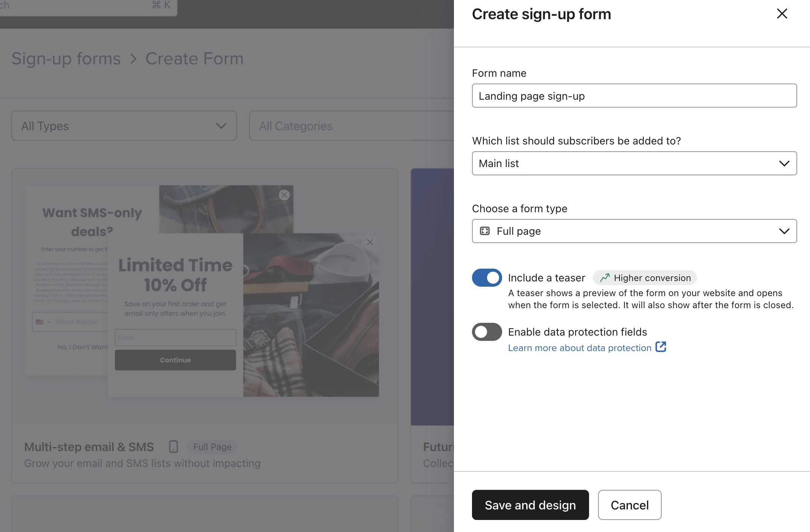Screen dimensions: 810x532
Task: Dismiss the SMS-only deals popup preview
Action: coord(284,195)
